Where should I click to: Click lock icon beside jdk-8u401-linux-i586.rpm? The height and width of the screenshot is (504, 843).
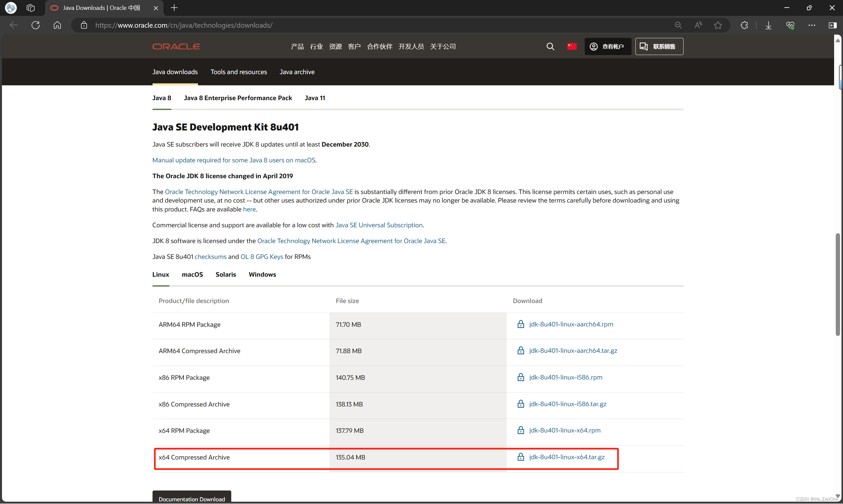(x=521, y=377)
